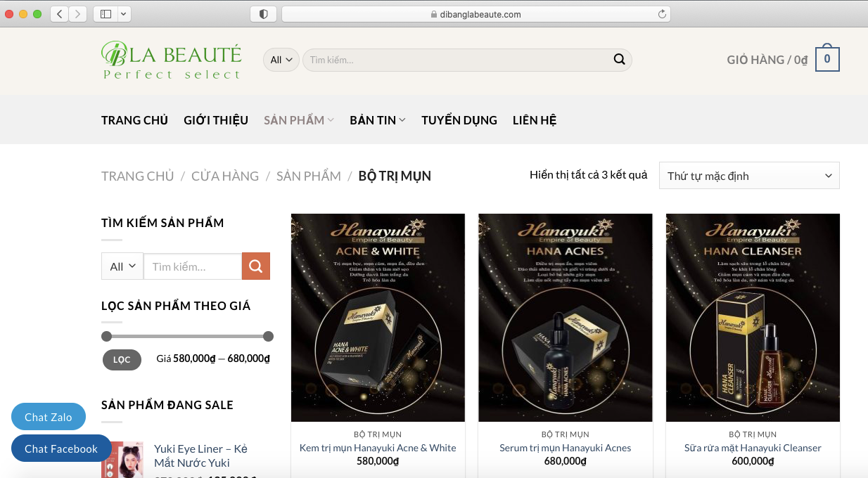Click the sidebar Tìm kiếm search field
This screenshot has width=868, height=478.
[193, 266]
